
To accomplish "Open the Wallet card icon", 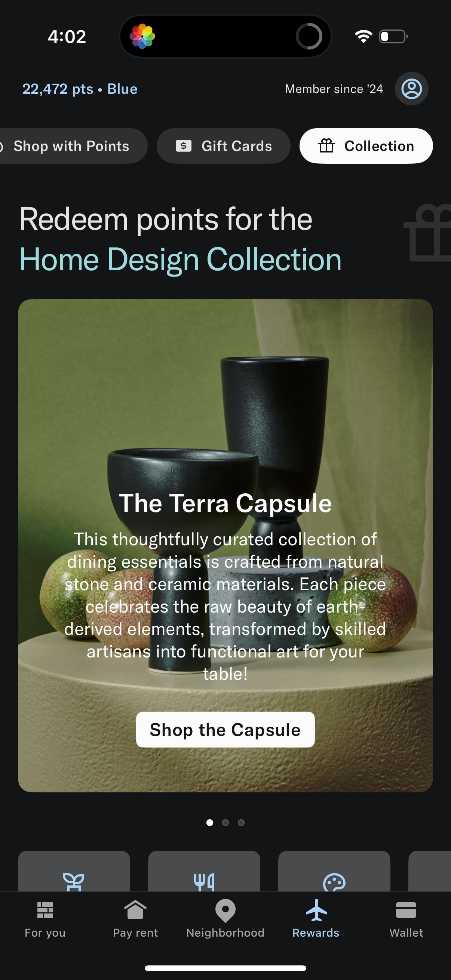I will 406,910.
